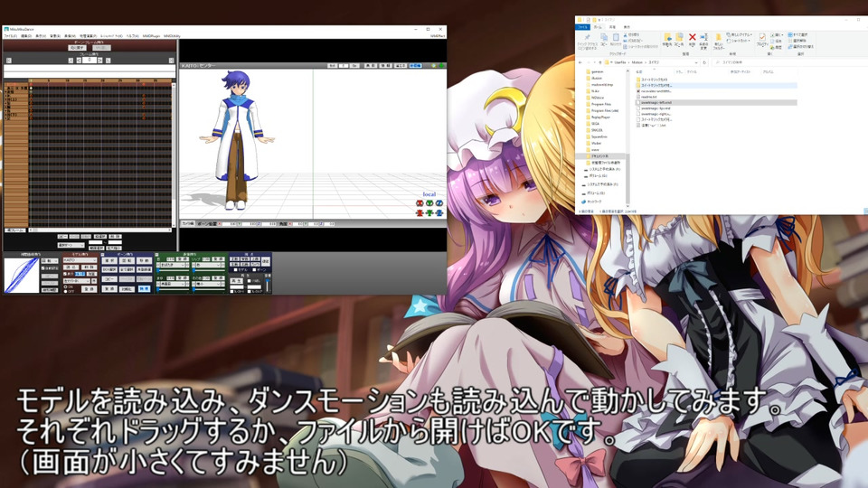This screenshot has height=488, width=868.
Task: Step one frame backward in MMD frame controls
Action: (79, 61)
